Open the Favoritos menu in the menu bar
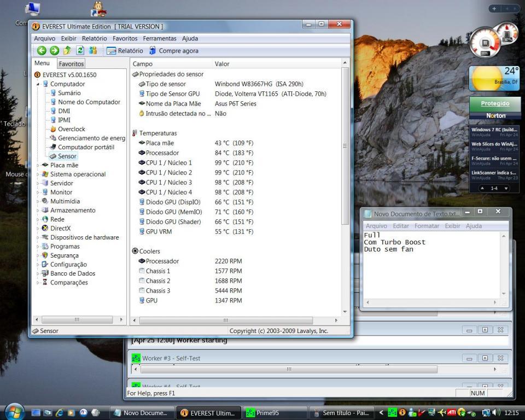The width and height of the screenshot is (525, 420). [x=125, y=38]
